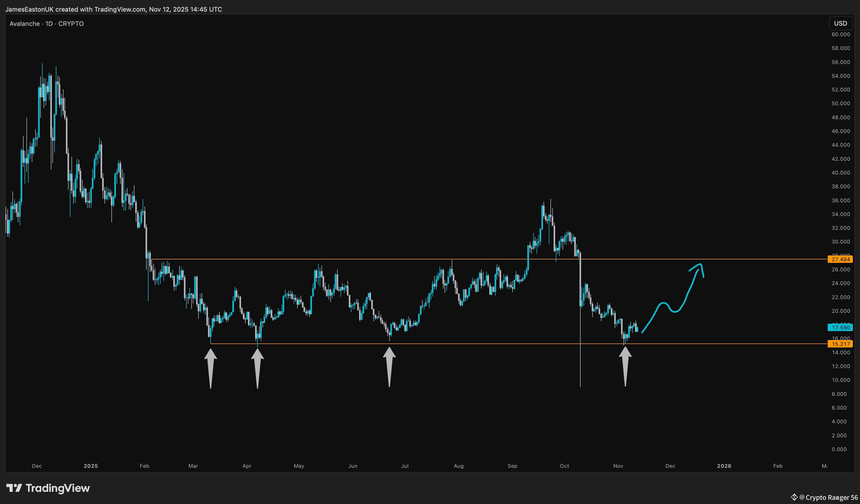
Task: Click the Avalanche · 1D · CRYPTO title
Action: (x=47, y=24)
